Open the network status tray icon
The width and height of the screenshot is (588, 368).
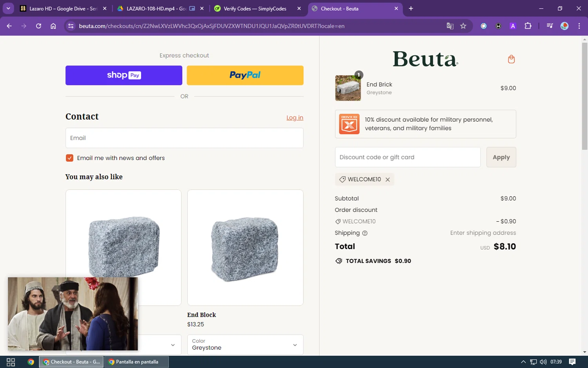coord(533,362)
